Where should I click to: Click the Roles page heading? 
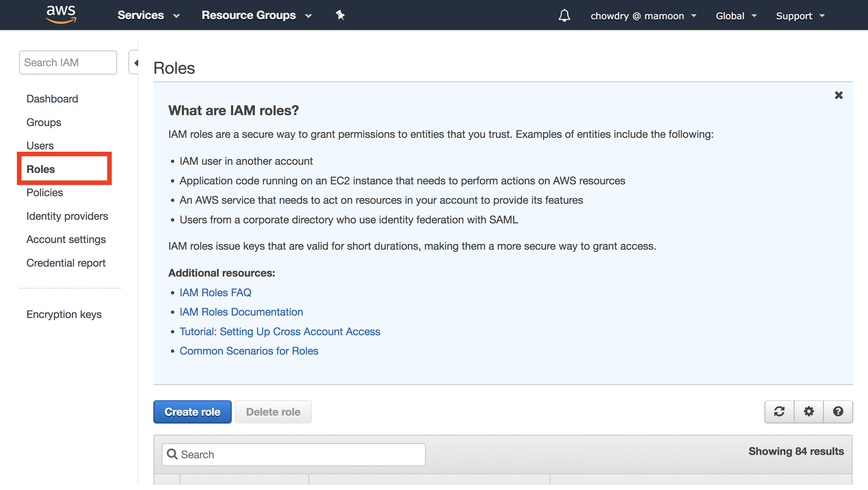click(174, 68)
